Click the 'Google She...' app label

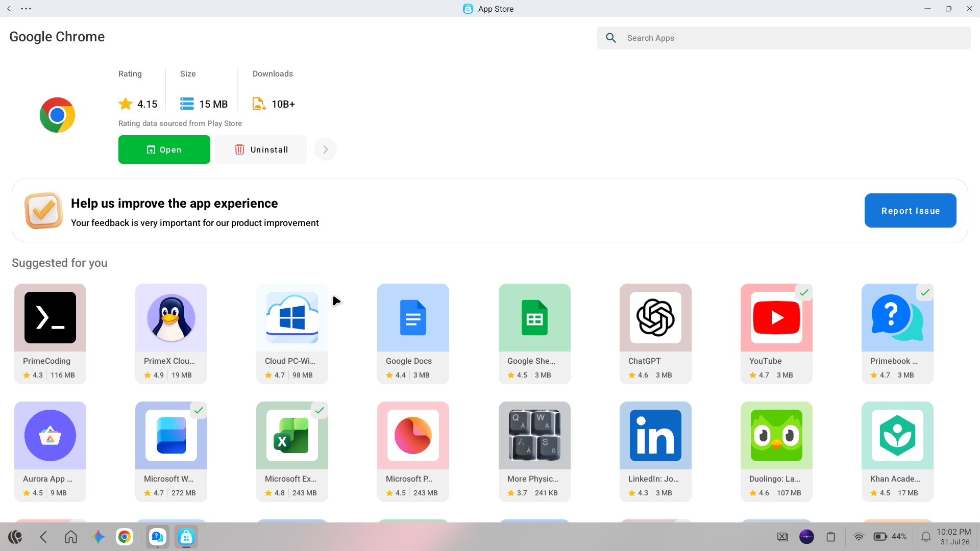(531, 361)
